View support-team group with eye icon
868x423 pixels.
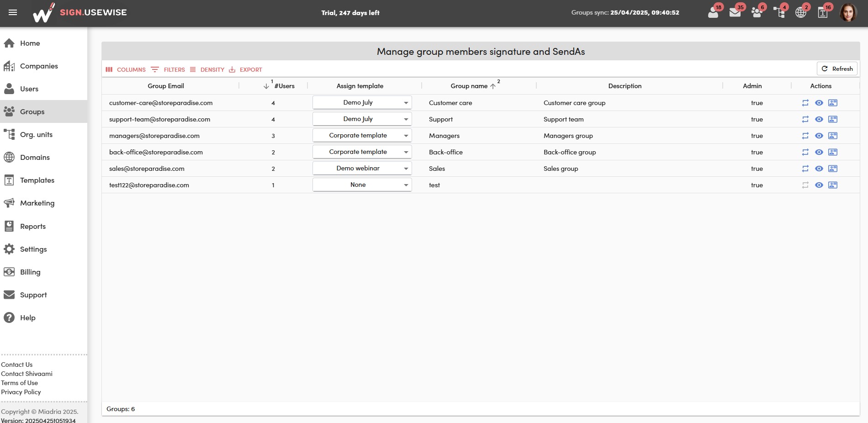819,119
